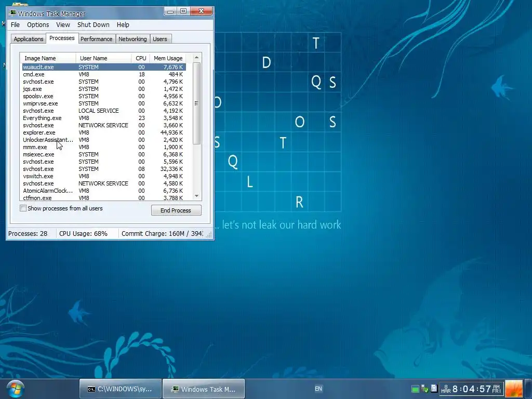Click Safely Remove Hardware tray icon

(424, 389)
